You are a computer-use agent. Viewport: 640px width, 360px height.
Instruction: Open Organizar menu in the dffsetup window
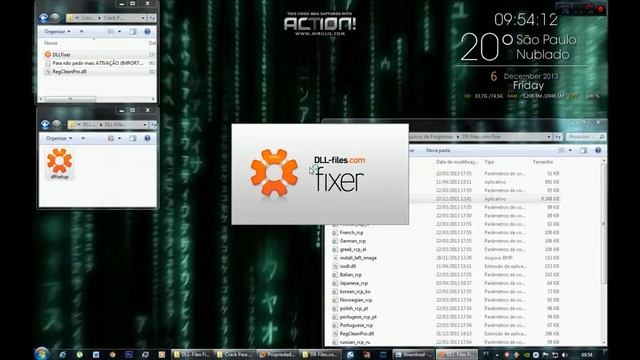click(x=59, y=138)
